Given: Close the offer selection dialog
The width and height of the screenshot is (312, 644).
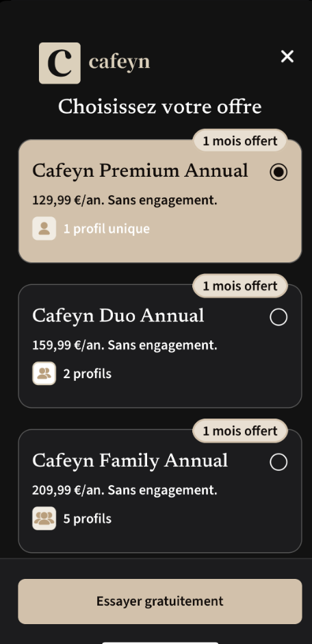Looking at the screenshot, I should point(287,56).
